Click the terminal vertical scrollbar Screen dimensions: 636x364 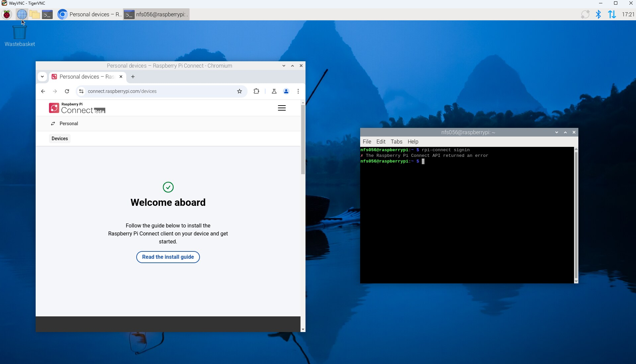pyautogui.click(x=576, y=215)
